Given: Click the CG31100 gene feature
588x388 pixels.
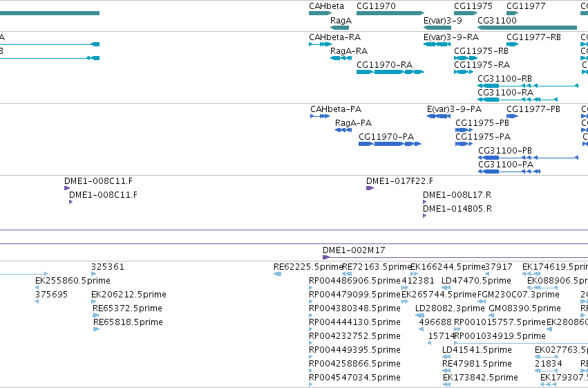Looking at the screenshot, I should 527,28.
